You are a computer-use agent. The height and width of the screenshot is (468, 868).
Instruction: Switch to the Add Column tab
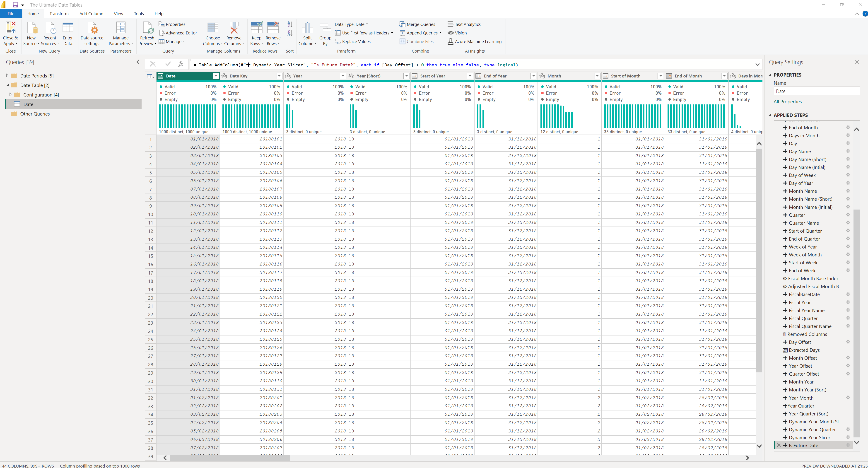(91, 14)
